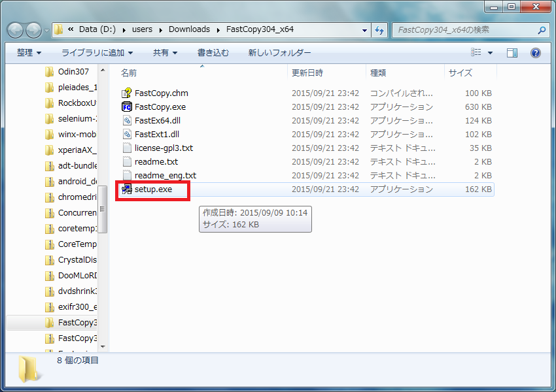Select the setup.exe installer icon

coord(127,189)
